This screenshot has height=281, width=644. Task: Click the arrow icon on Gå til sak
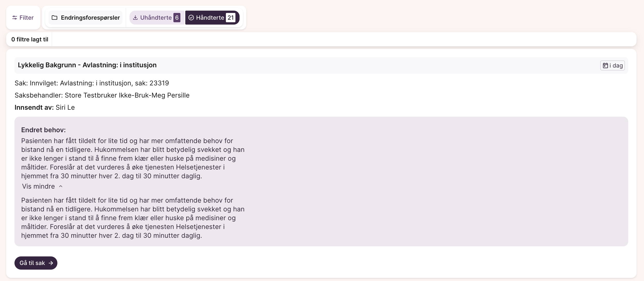point(51,263)
